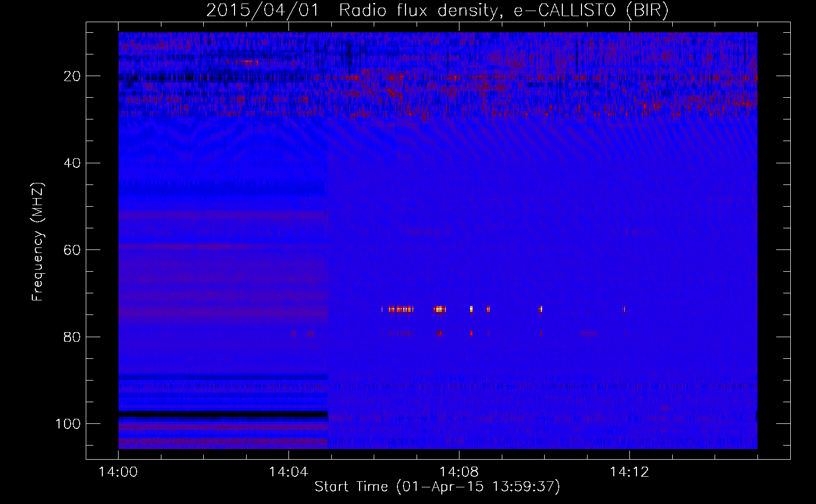Click the y-axis tick label '80'
Image resolution: width=816 pixels, height=504 pixels.
click(x=72, y=337)
